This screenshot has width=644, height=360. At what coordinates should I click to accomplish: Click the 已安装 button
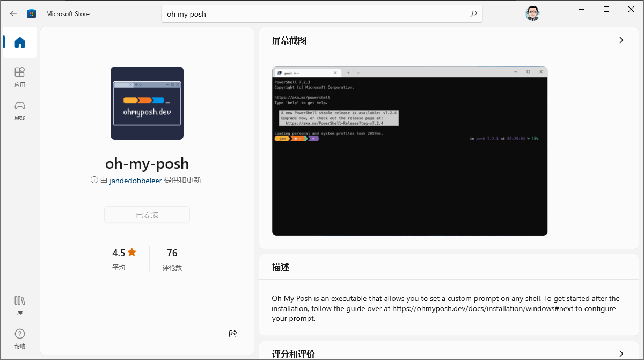(x=147, y=215)
